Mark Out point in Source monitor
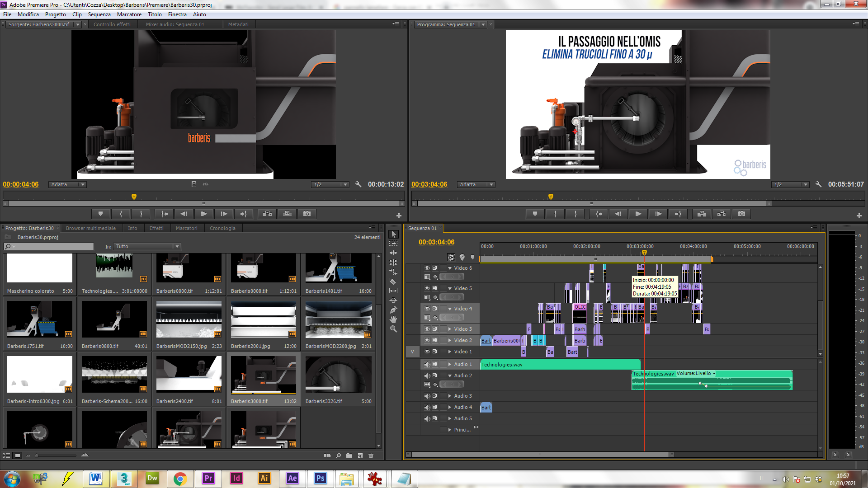This screenshot has height=488, width=868. point(141,214)
